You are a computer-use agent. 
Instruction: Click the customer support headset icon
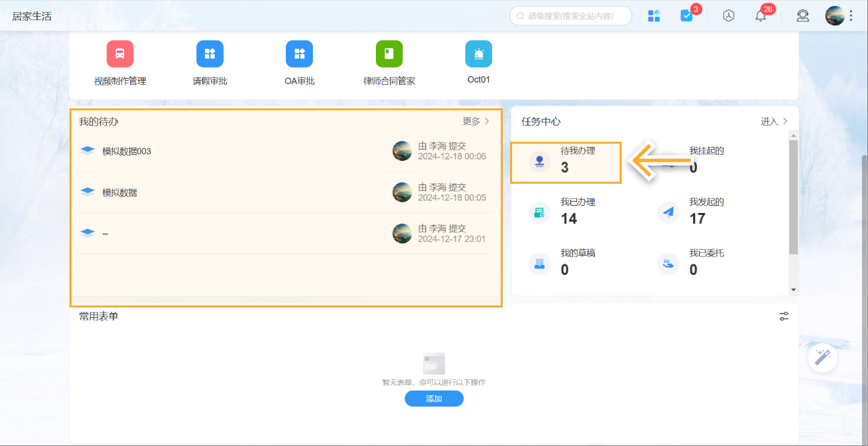(x=803, y=16)
